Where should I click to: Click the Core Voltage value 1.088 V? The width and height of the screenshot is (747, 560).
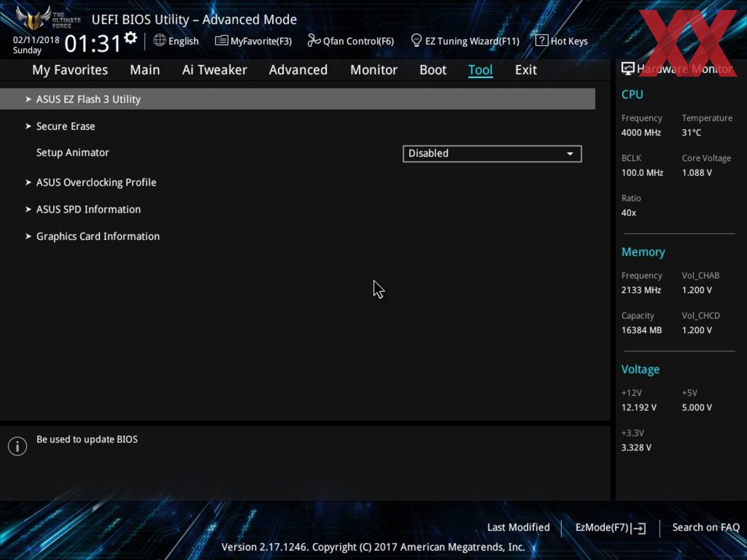click(x=697, y=172)
